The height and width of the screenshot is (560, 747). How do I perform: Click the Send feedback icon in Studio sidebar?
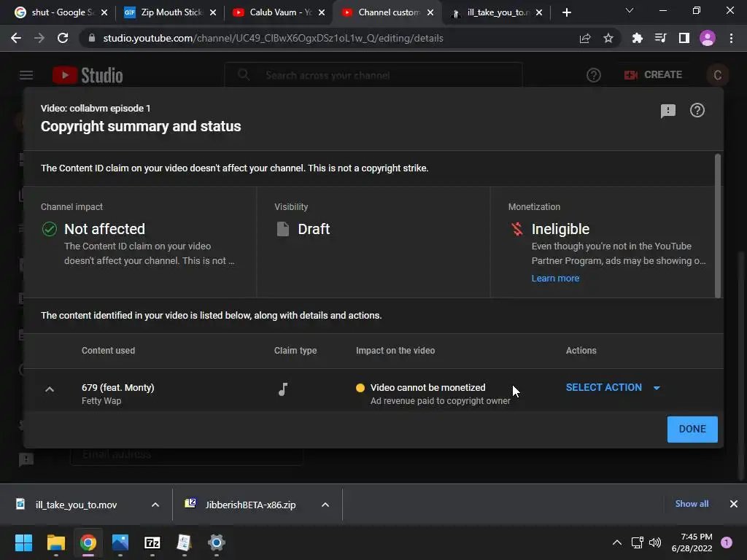[26, 459]
